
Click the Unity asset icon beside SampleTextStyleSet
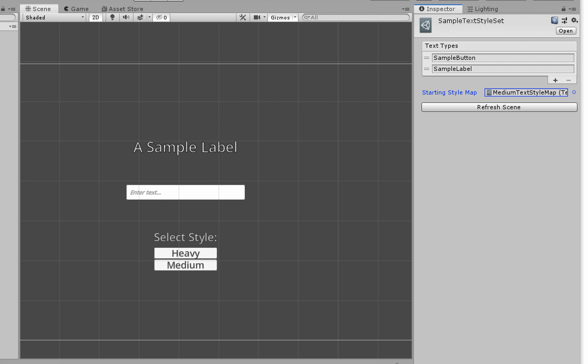click(426, 26)
